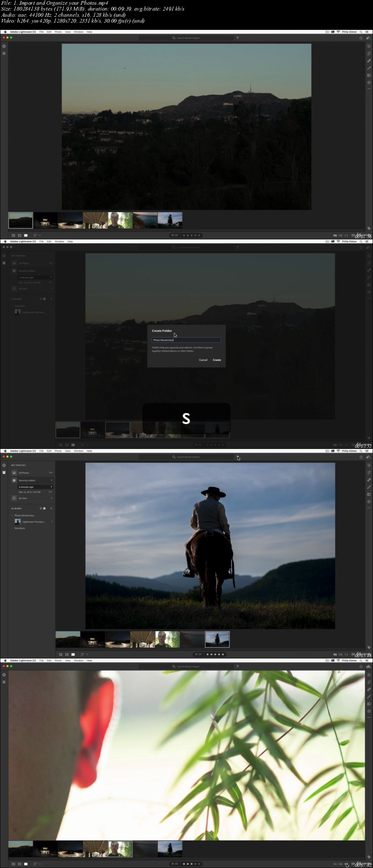Flag photo as rejected in Hollywood hills frame
This screenshot has width=373, height=868.
(177, 235)
